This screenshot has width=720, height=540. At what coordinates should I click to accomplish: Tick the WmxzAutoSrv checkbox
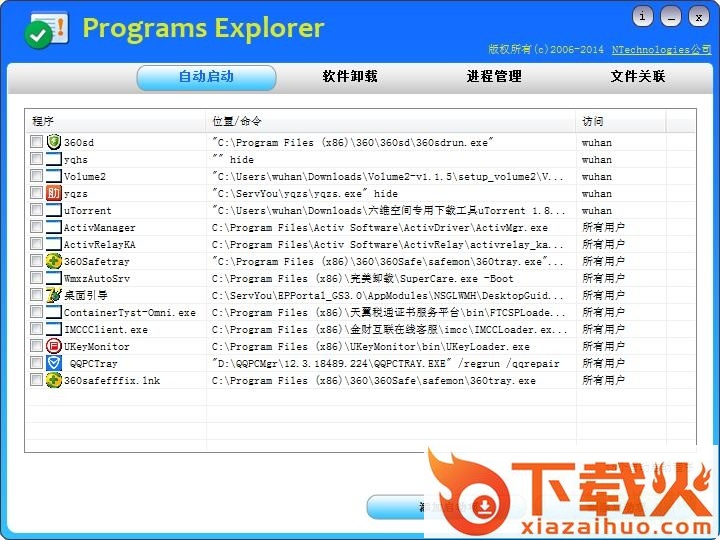click(36, 277)
